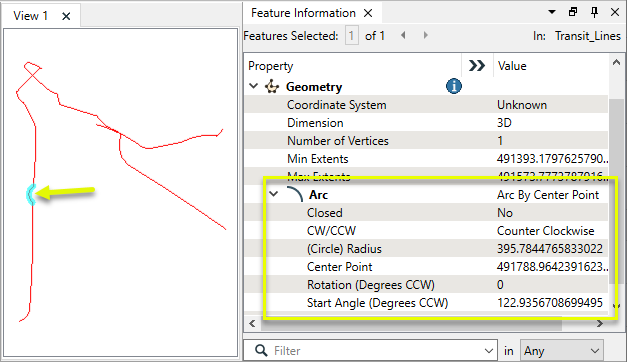Click the Arc curve icon
The height and width of the screenshot is (362, 627).
(x=295, y=194)
